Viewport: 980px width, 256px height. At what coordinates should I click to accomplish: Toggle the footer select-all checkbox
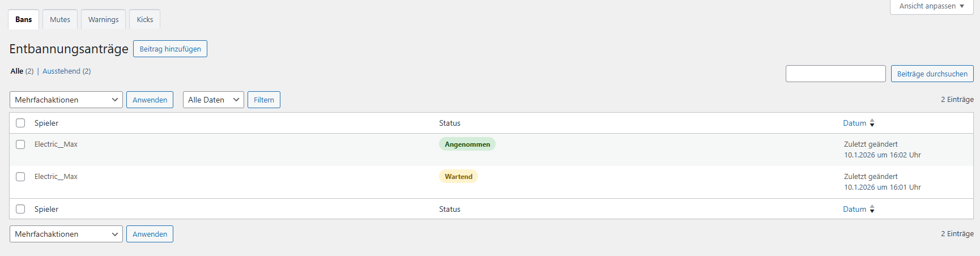pos(20,209)
